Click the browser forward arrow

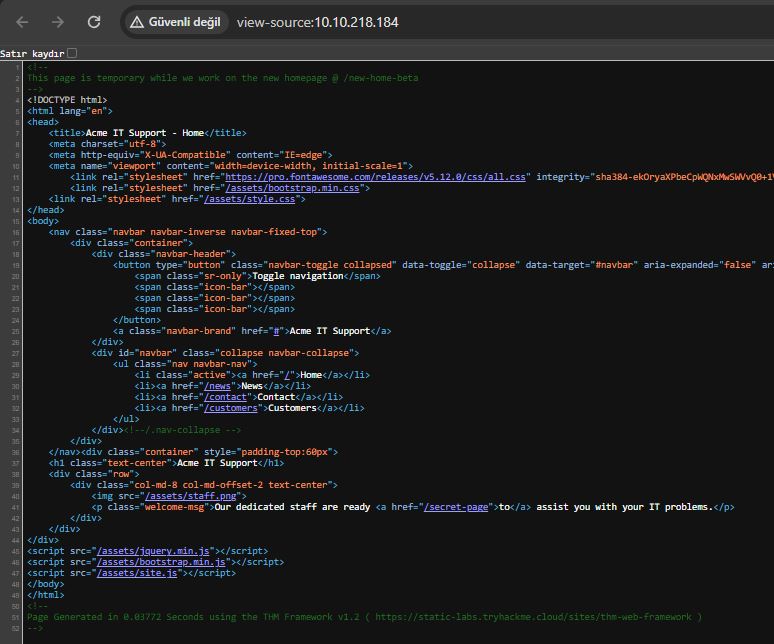57,22
